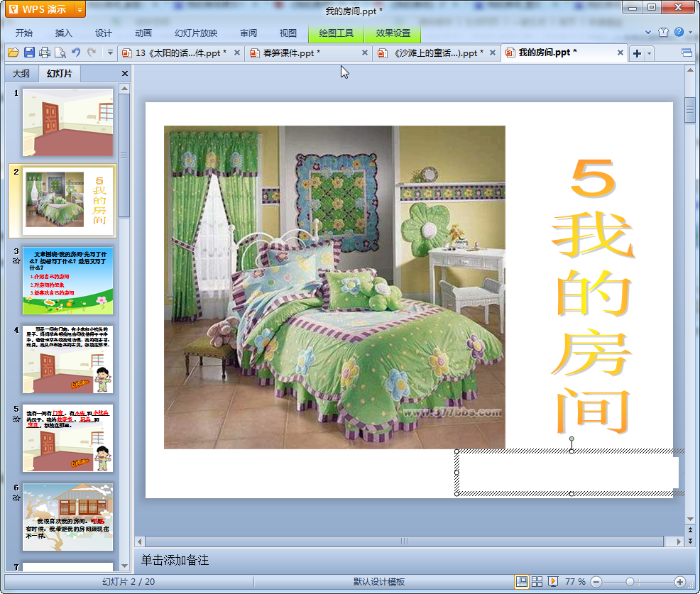Viewport: 700px width, 594px height.
Task: Click the thumbnail pane scroll-up arrow
Action: click(x=124, y=89)
